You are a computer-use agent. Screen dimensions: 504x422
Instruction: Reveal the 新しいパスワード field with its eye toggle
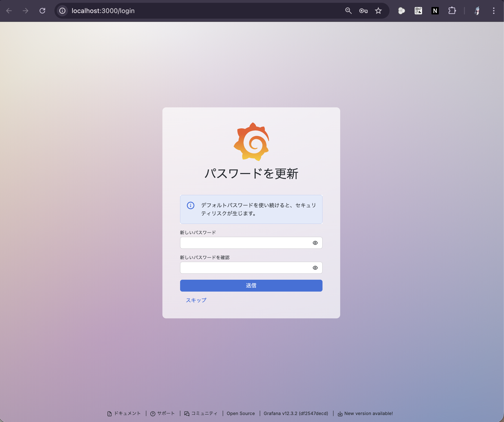[x=315, y=243]
